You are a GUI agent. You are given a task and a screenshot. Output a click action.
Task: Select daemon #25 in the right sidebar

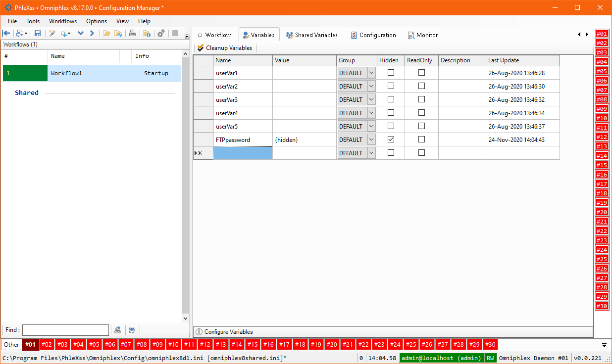[602, 259]
